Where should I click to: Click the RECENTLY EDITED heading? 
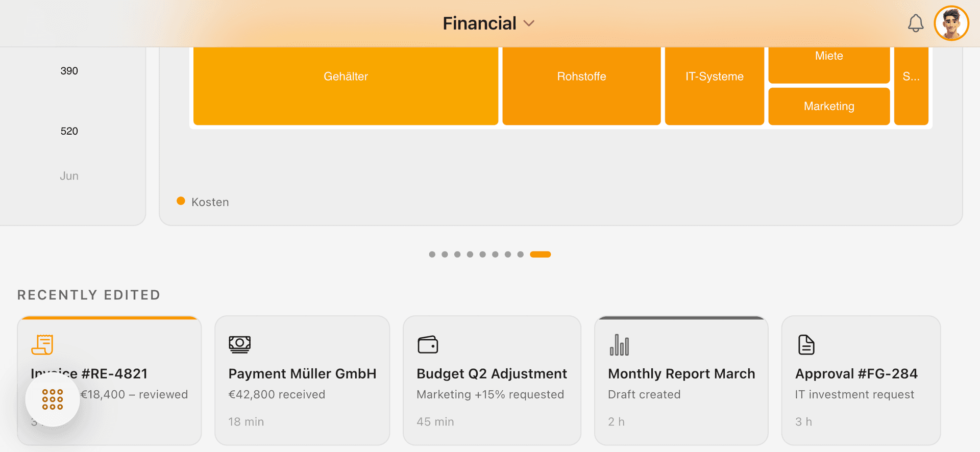pos(89,295)
